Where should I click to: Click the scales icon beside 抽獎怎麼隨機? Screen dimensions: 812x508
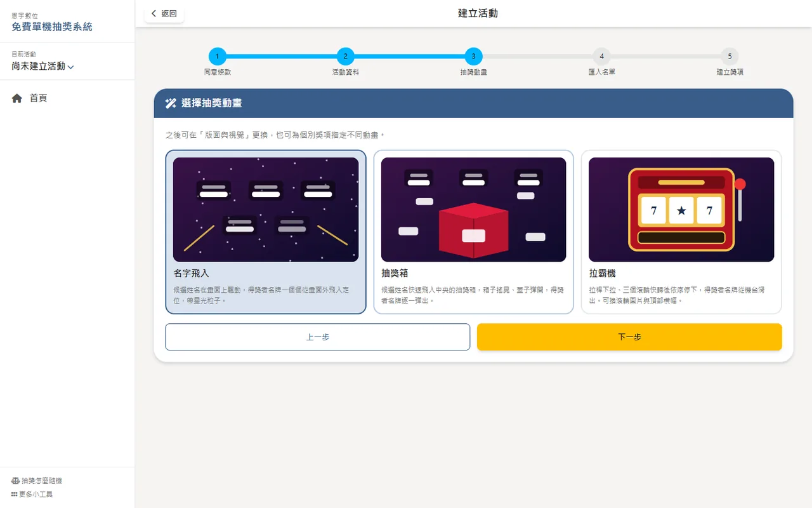[15, 481]
